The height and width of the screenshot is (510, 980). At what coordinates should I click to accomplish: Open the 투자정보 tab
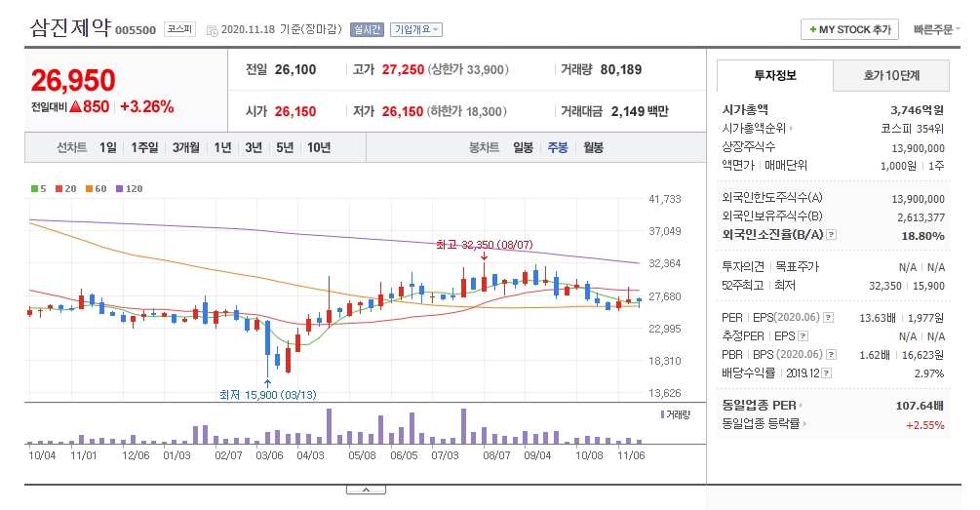tap(775, 76)
